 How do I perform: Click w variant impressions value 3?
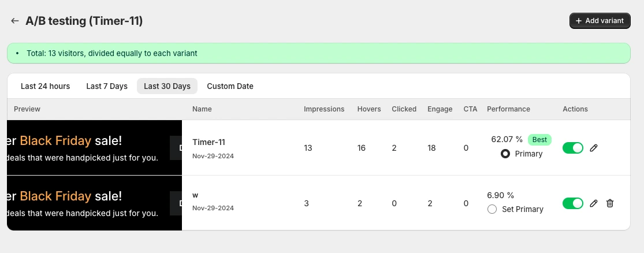coord(306,203)
